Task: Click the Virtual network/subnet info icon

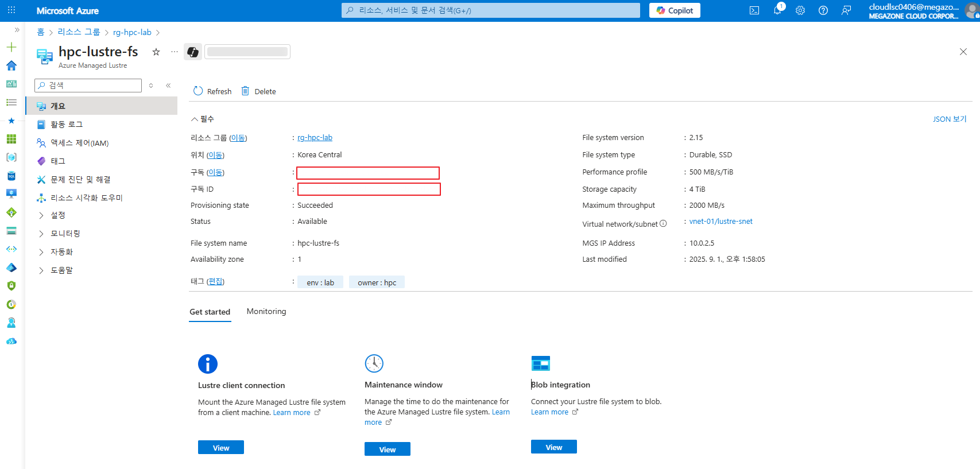Action: [663, 223]
